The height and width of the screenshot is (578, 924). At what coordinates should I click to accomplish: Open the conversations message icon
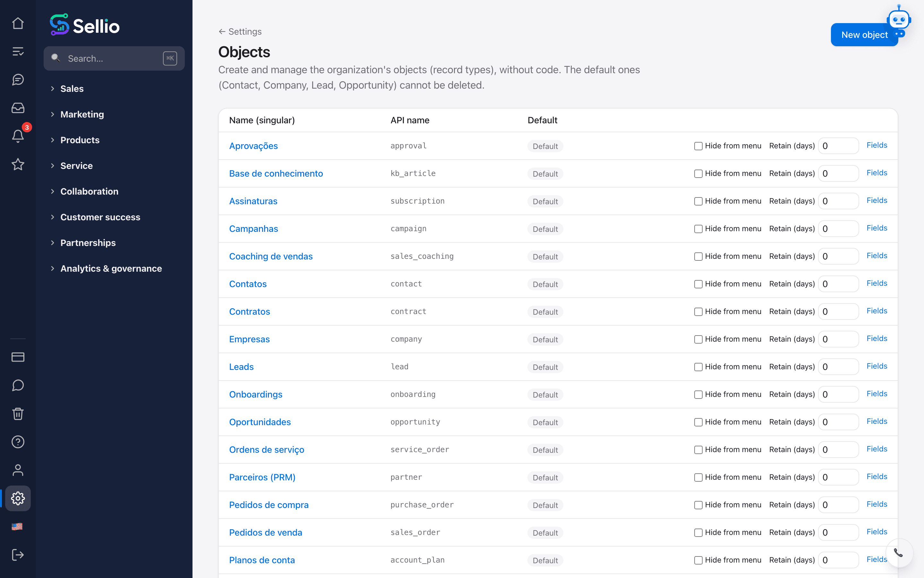pyautogui.click(x=18, y=80)
